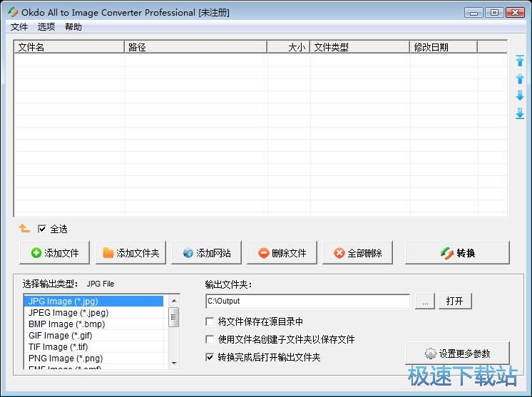Select BMP Image (*.bmp) output type
Image resolution: width=532 pixels, height=397 pixels.
[93, 324]
